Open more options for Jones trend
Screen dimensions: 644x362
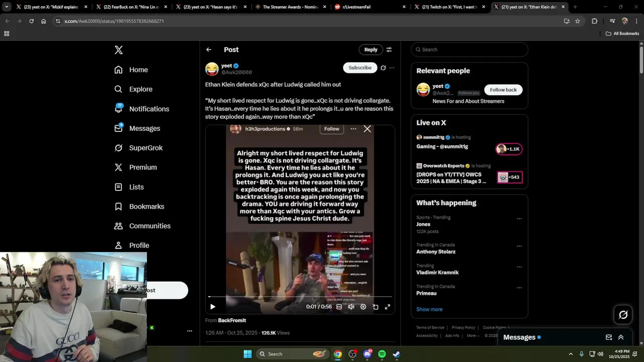point(519,219)
